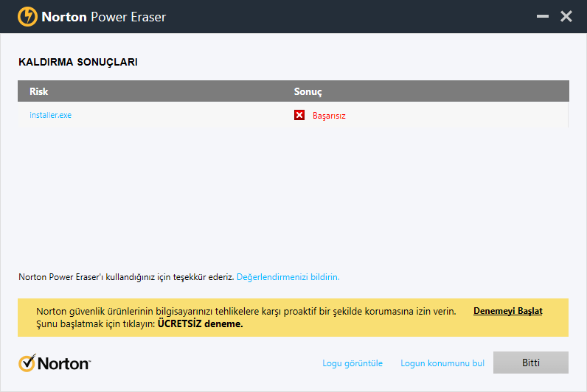Finish with the Bitti button

tap(530, 363)
